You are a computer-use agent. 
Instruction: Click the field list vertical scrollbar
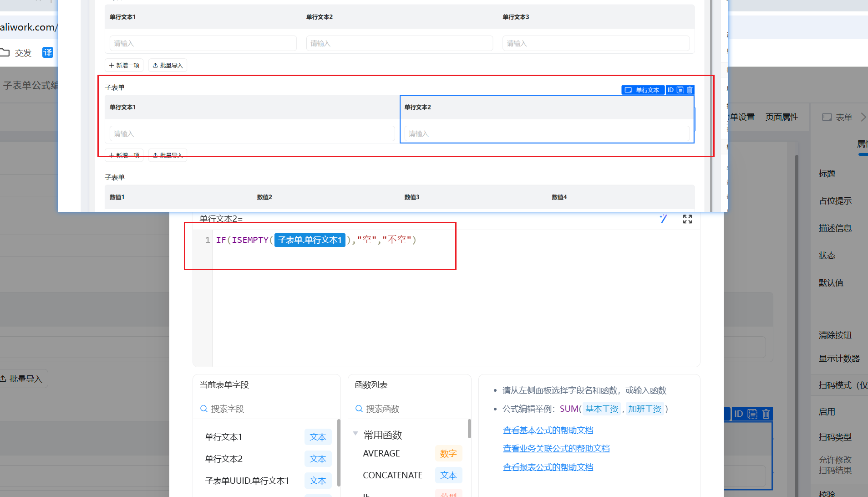[339, 452]
